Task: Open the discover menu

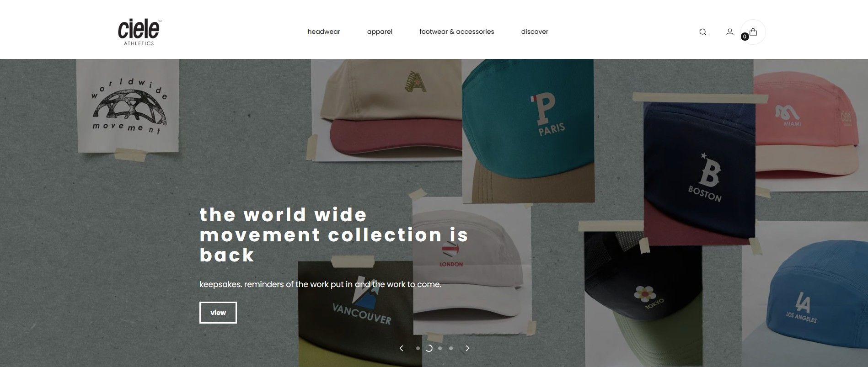Action: point(535,32)
